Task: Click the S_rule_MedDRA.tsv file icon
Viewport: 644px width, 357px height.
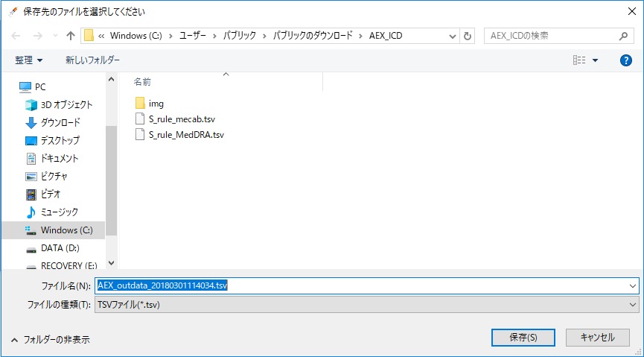Action: point(140,135)
